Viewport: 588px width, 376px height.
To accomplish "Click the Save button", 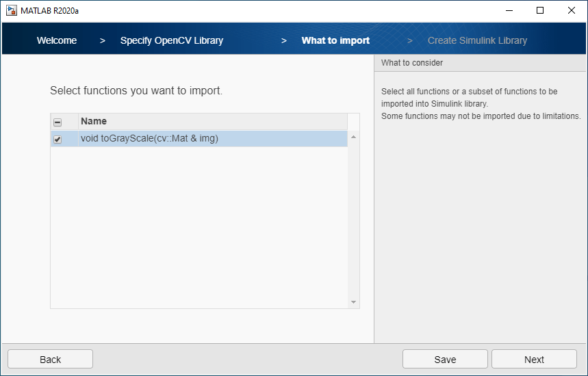I will [445, 359].
